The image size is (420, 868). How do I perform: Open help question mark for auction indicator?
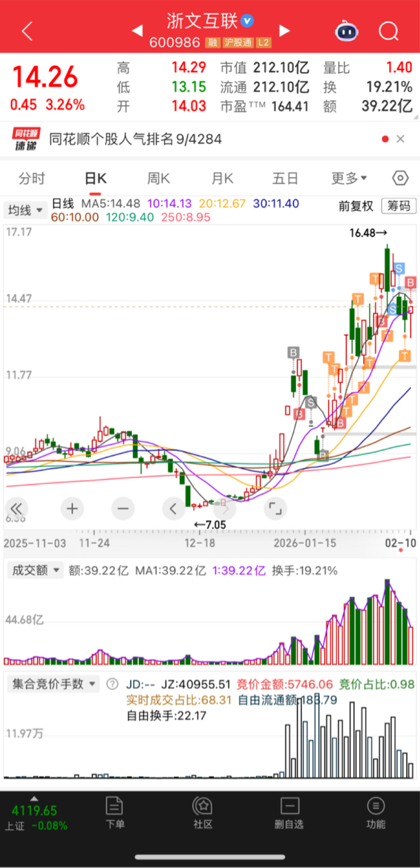point(112,684)
